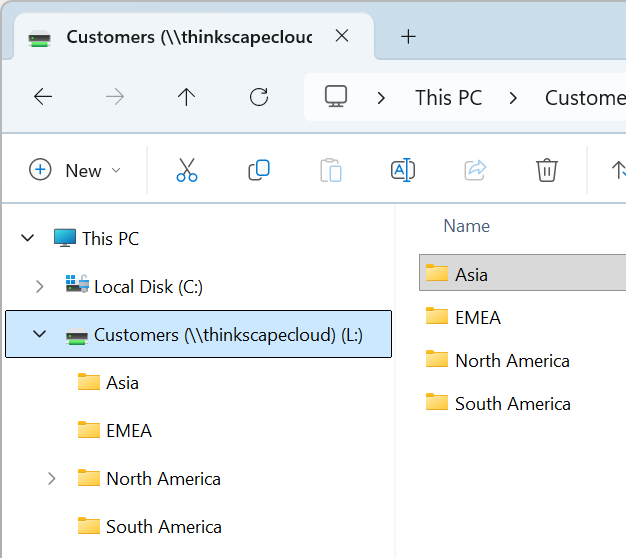
Task: Open the New item dropdown
Action: coord(75,170)
